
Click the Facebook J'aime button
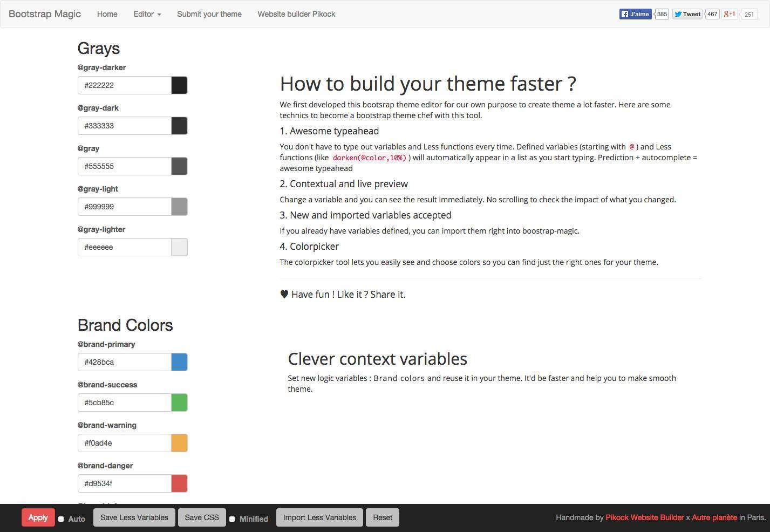[x=635, y=14]
